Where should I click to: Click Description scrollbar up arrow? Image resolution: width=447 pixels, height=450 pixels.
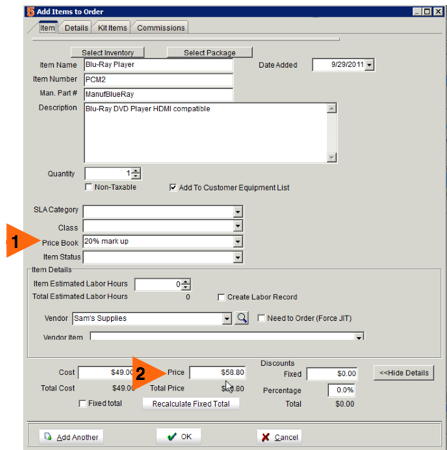[x=331, y=108]
